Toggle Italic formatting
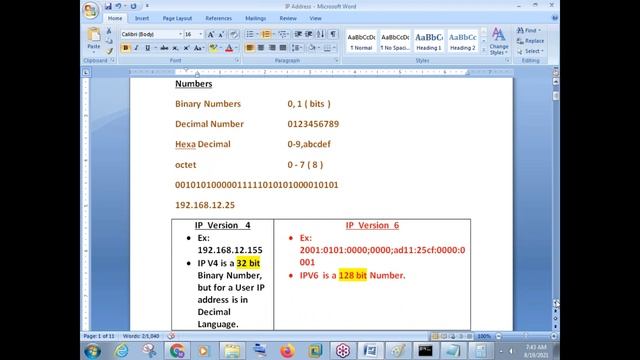The width and height of the screenshot is (640, 360). (136, 48)
